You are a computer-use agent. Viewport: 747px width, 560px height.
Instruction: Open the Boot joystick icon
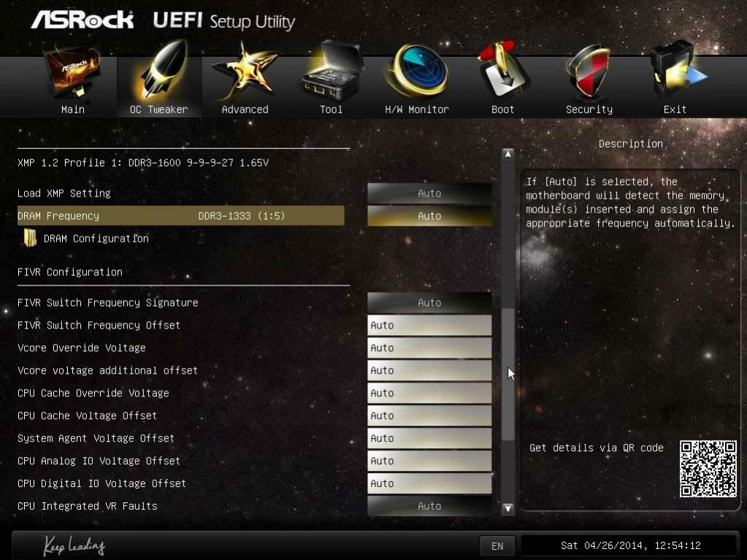pyautogui.click(x=503, y=71)
